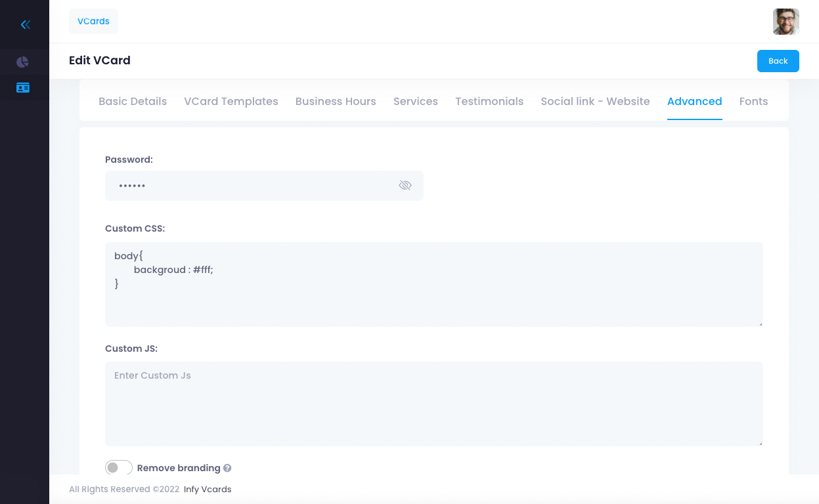This screenshot has height=504, width=819.
Task: Open the VCards card icon in sidebar
Action: click(23, 88)
